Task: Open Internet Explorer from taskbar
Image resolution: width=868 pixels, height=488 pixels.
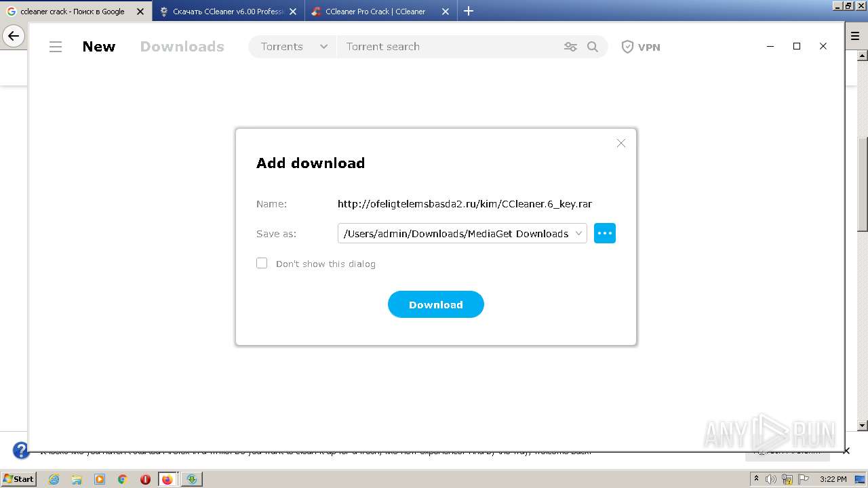Action: pos(54,479)
